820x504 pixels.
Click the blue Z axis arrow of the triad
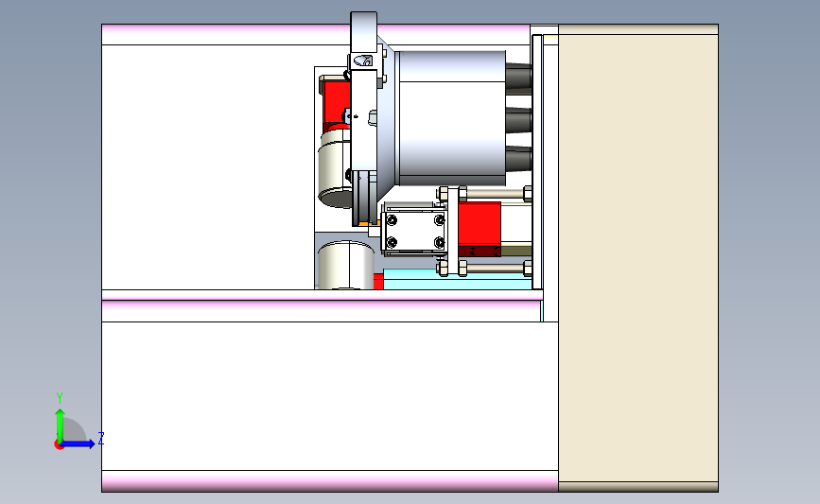tap(79, 443)
